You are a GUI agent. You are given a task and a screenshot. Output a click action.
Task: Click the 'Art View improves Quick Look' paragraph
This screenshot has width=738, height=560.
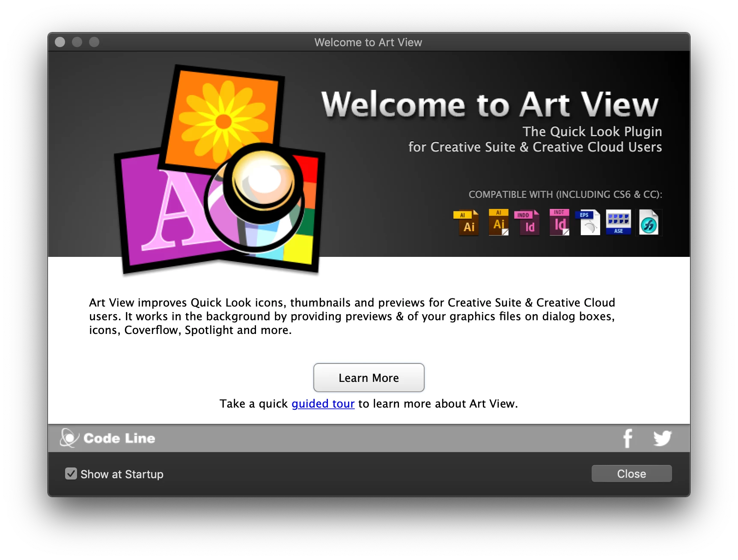(x=352, y=316)
